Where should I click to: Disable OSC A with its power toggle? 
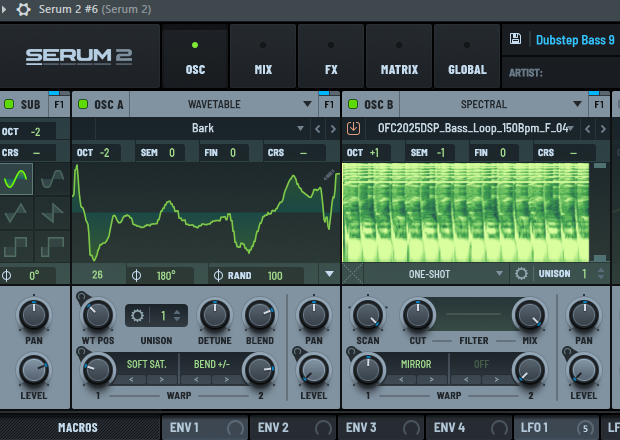click(83, 104)
